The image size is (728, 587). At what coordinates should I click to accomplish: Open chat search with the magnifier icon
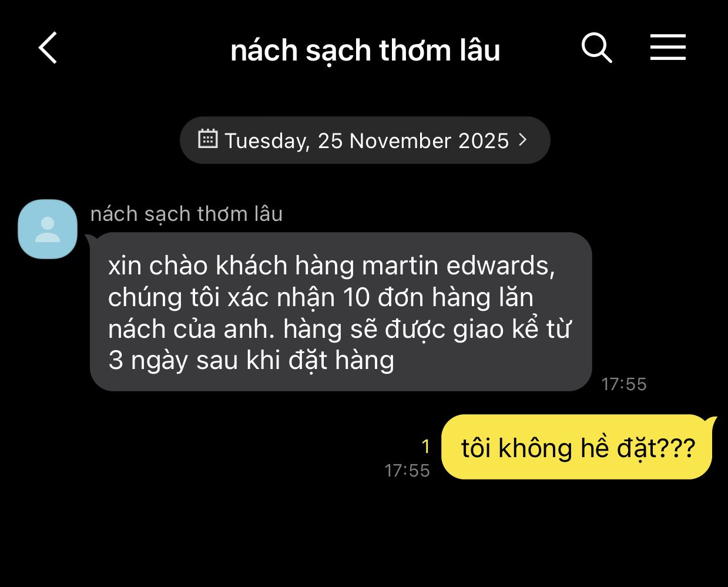tap(596, 48)
